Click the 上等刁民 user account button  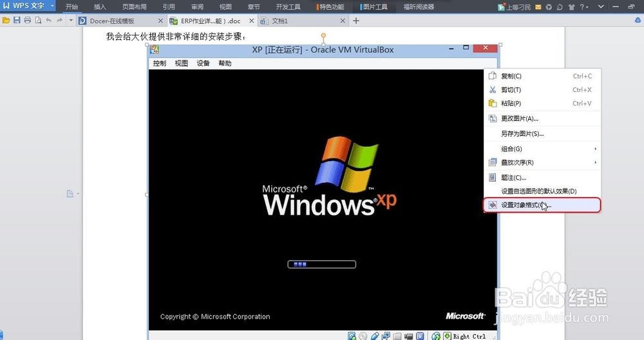pos(514,7)
